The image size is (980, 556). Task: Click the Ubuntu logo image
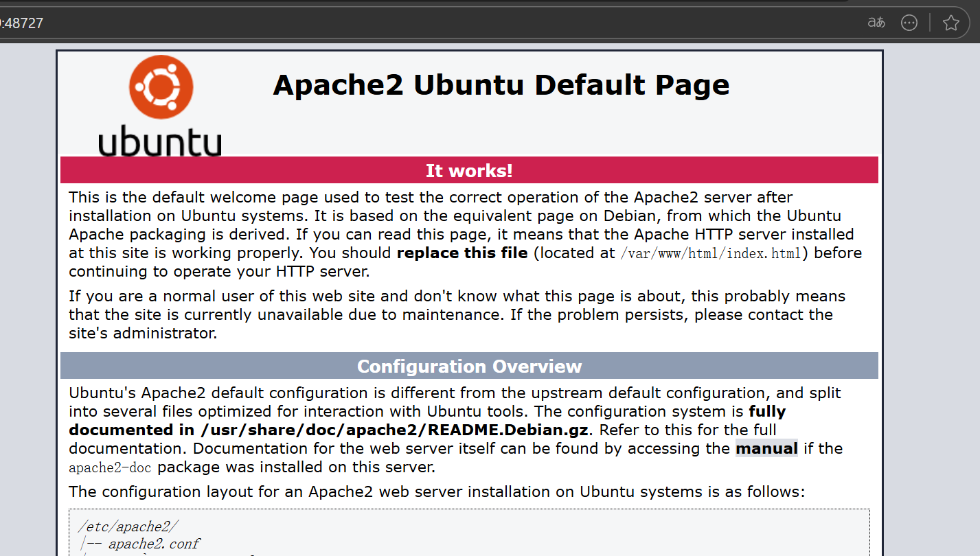coord(161,106)
